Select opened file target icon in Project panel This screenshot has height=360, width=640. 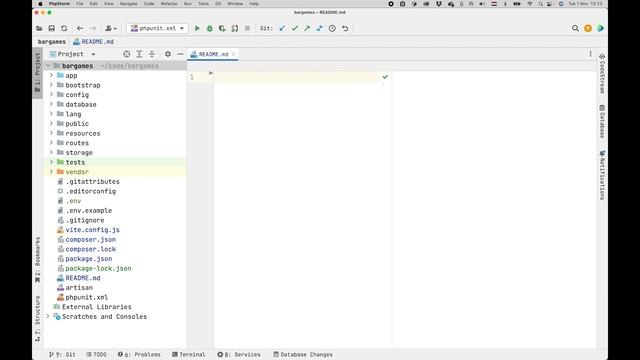click(127, 54)
